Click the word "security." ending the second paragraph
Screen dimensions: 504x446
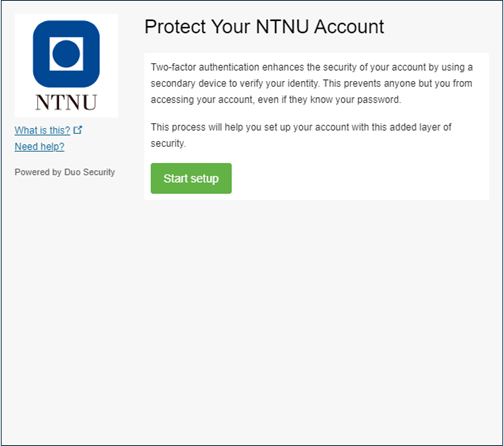(168, 143)
